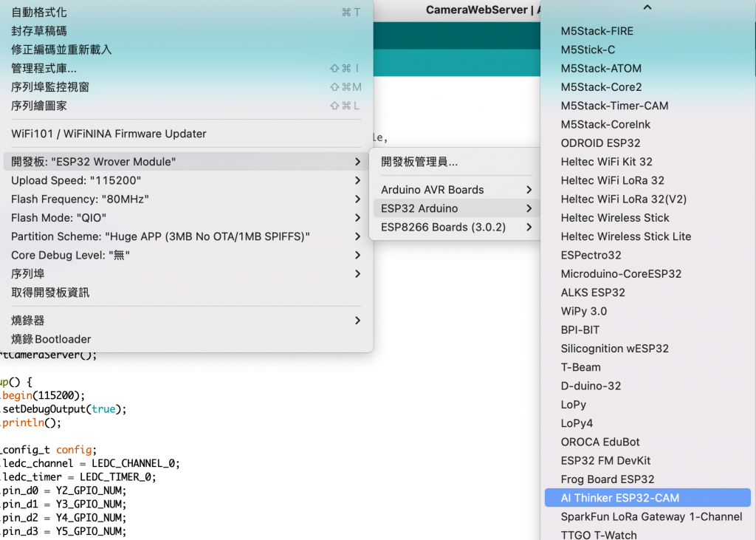The width and height of the screenshot is (756, 540).
Task: Click the up arrow to scroll board list
Action: (647, 7)
